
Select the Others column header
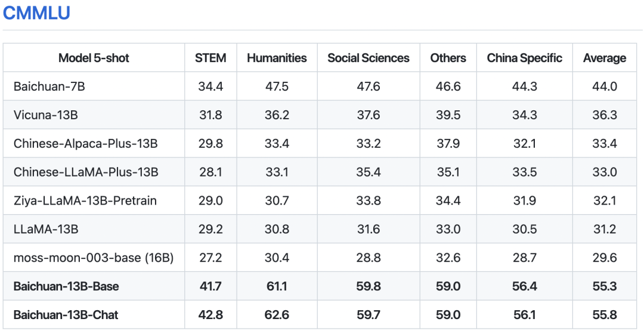coord(448,58)
